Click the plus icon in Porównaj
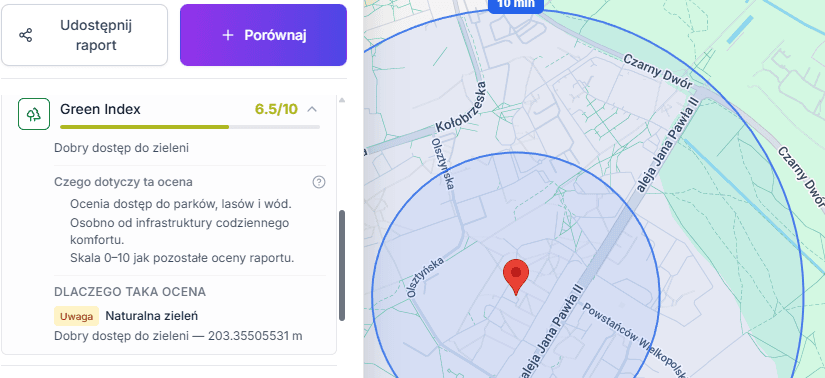 227,35
